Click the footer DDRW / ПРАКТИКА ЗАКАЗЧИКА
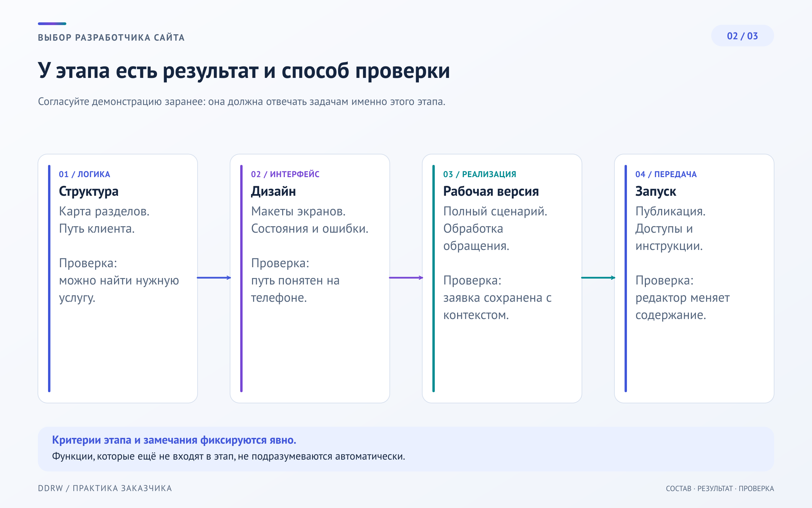812x508 pixels. click(x=105, y=488)
